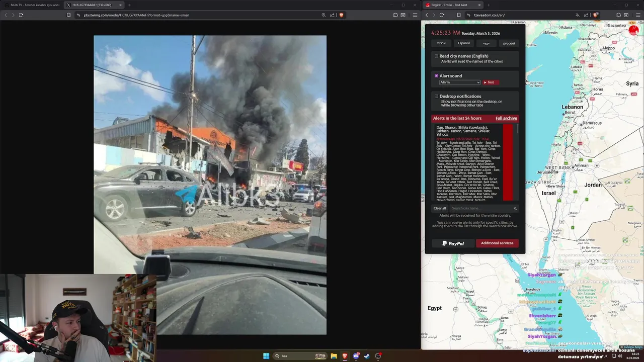Viewport: 644px width, 362px height.
Task: Go back in the Red Alert browser window
Action: click(x=427, y=15)
